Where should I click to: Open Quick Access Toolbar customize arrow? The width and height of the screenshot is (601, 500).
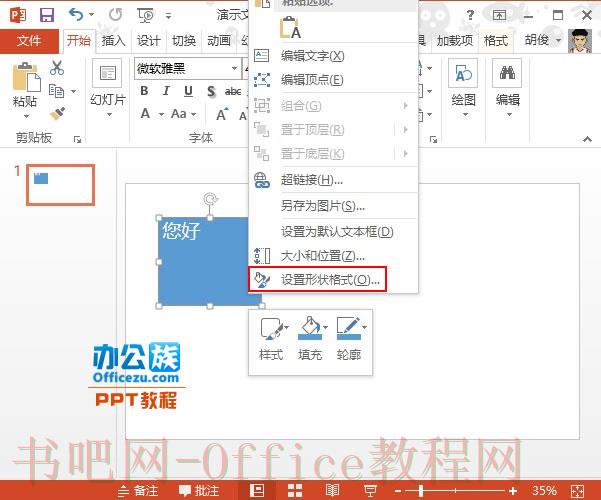point(168,16)
